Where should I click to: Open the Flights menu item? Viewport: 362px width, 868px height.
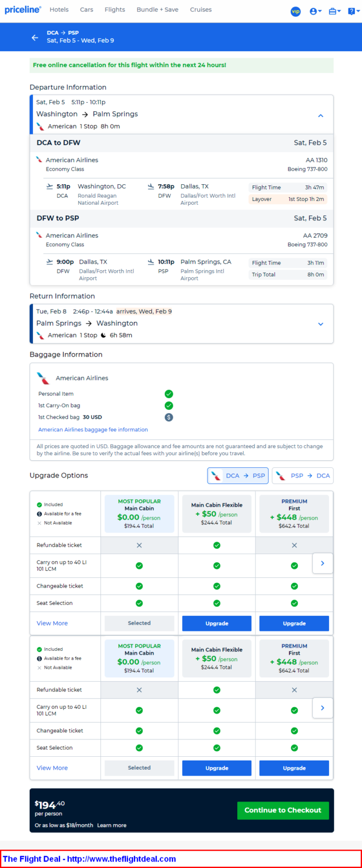(115, 10)
